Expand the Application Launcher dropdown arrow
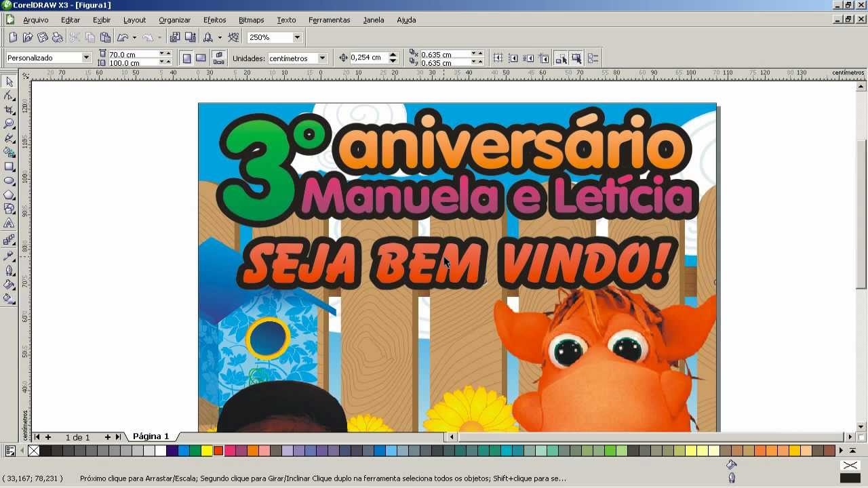The width and height of the screenshot is (868, 488). (x=220, y=37)
